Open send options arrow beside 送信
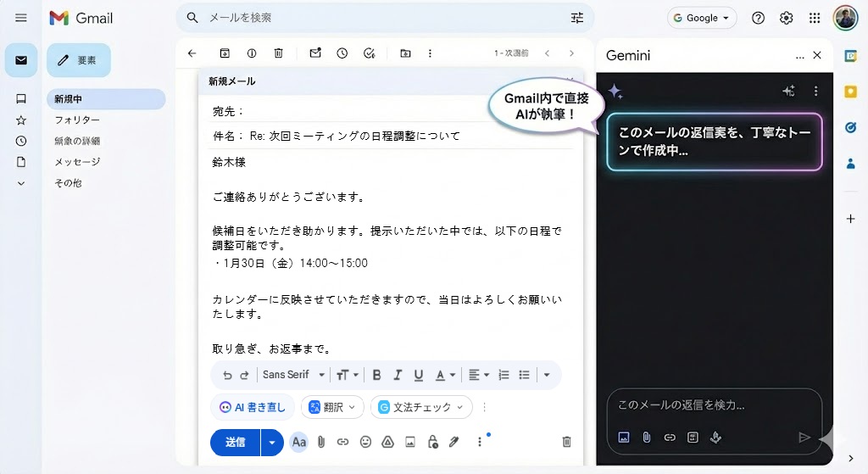Screen dimensions: 868x474 [x=272, y=442]
